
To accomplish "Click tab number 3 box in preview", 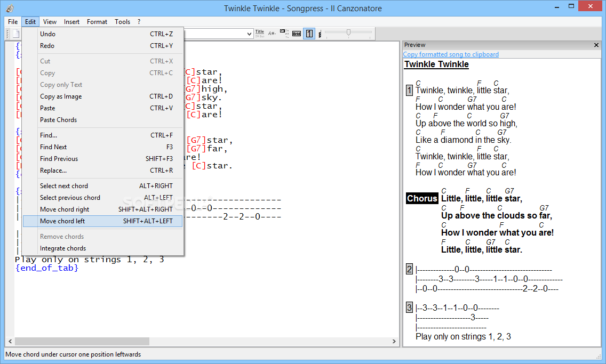I will click(x=409, y=308).
